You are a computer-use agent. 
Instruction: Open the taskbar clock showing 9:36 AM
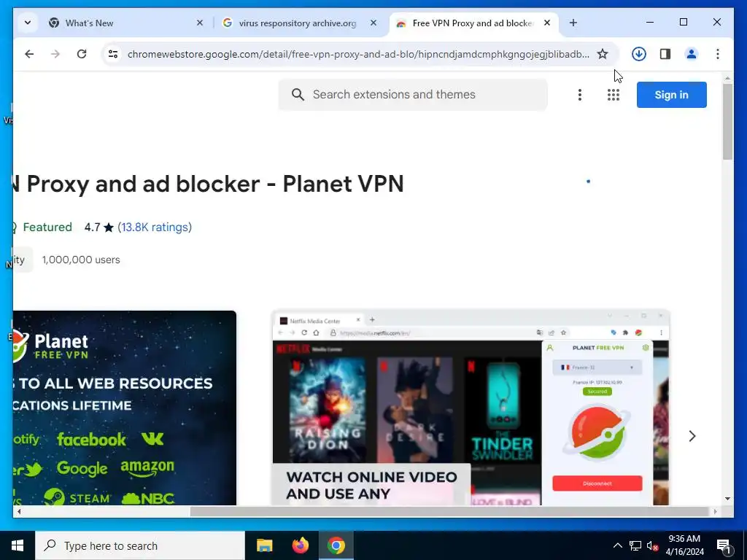pos(684,545)
